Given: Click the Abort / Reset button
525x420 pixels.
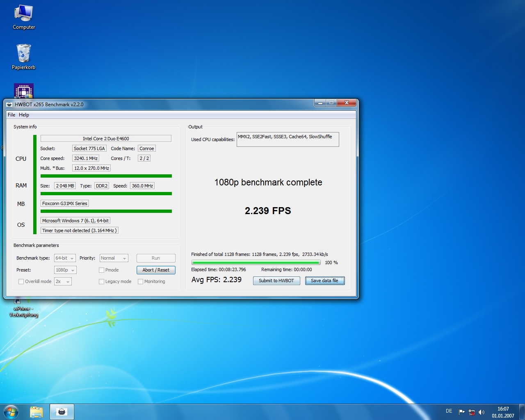Looking at the screenshot, I should 156,270.
